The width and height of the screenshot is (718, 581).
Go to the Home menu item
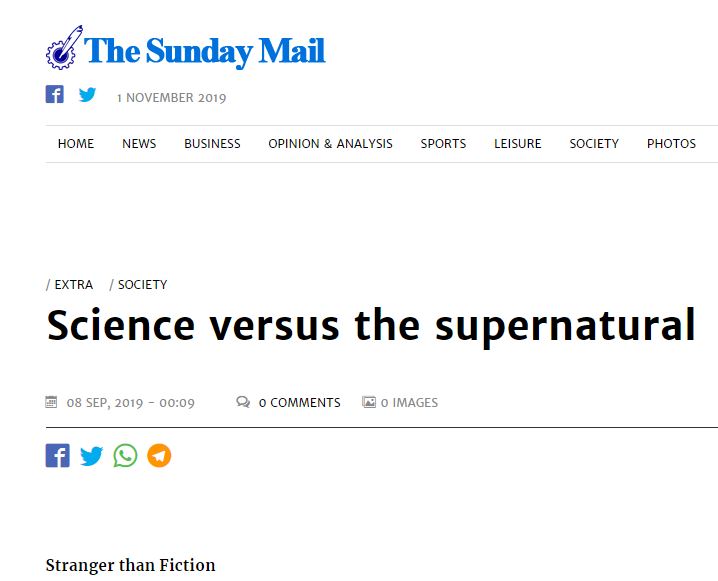pos(76,144)
